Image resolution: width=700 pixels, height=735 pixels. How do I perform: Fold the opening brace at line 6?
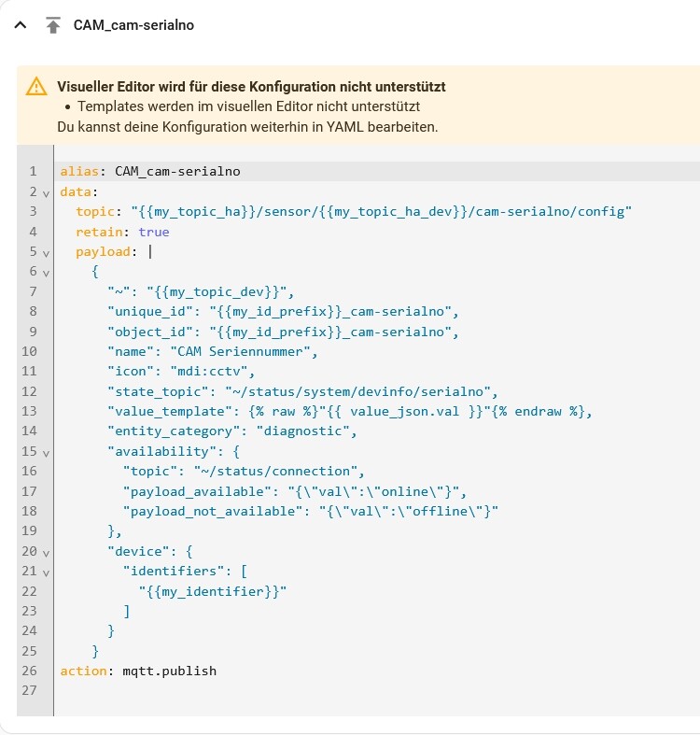coord(45,272)
